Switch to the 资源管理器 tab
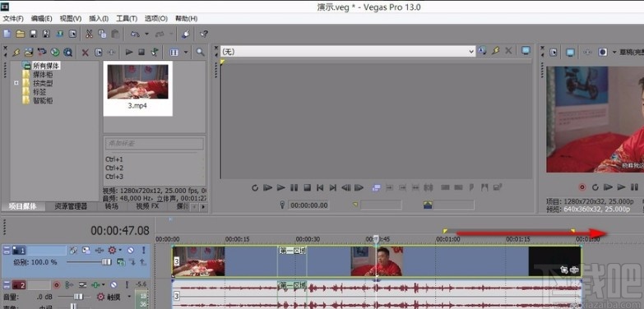The height and width of the screenshot is (309, 644). click(71, 206)
